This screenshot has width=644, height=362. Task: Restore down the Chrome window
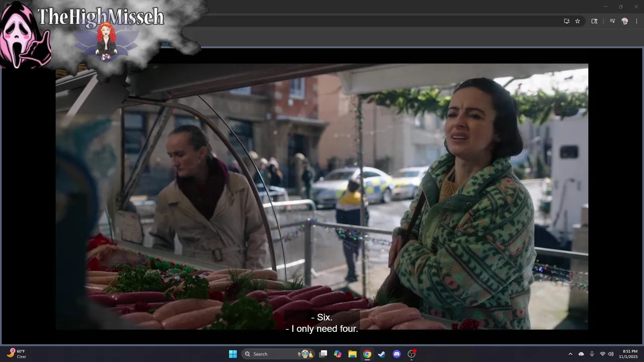pyautogui.click(x=620, y=7)
